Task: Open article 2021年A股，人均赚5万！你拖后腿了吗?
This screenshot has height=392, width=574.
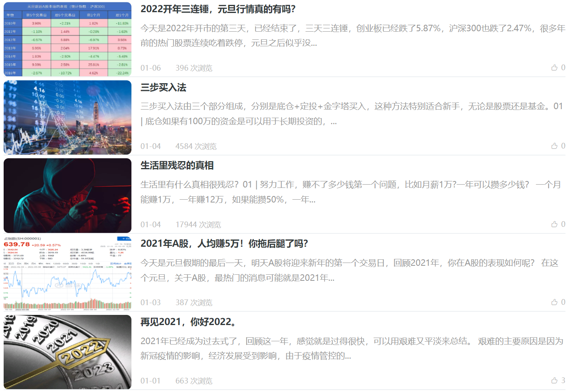Action: point(224,244)
